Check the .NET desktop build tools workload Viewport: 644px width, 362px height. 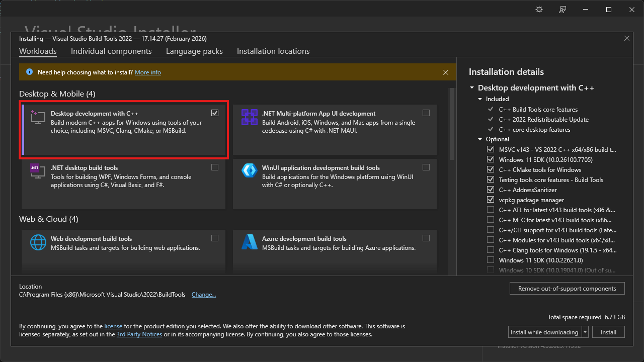click(x=215, y=167)
